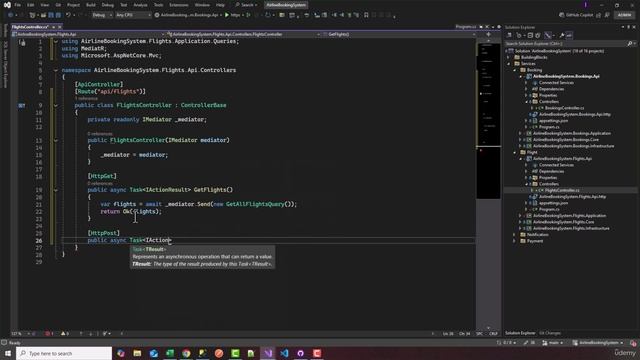The width and height of the screenshot is (640, 360).
Task: Click the Save All icon in toolbar
Action: [x=58, y=15]
